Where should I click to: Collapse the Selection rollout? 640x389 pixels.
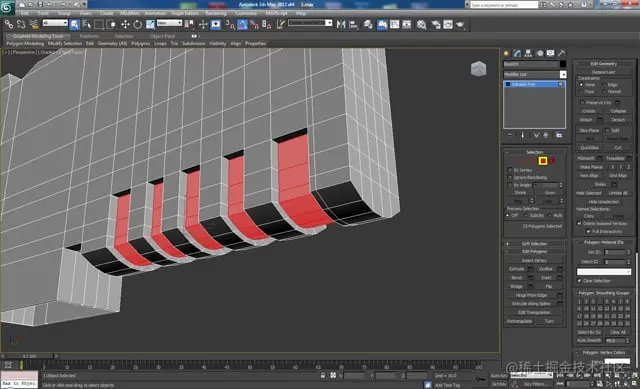534,152
